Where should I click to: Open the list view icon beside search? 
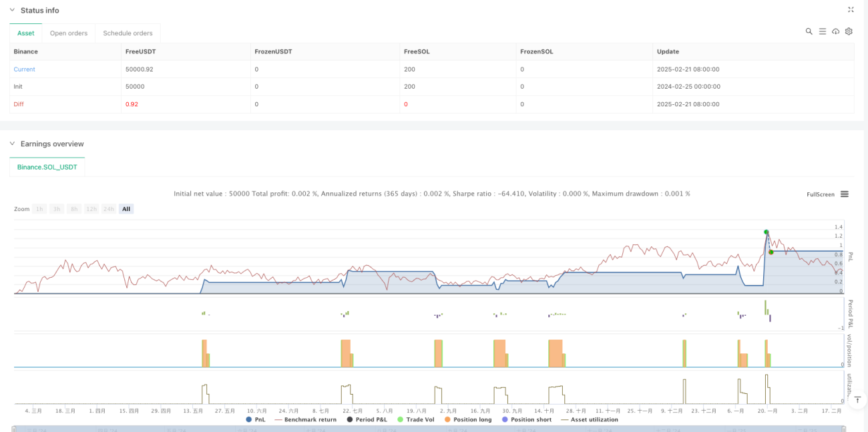[823, 31]
